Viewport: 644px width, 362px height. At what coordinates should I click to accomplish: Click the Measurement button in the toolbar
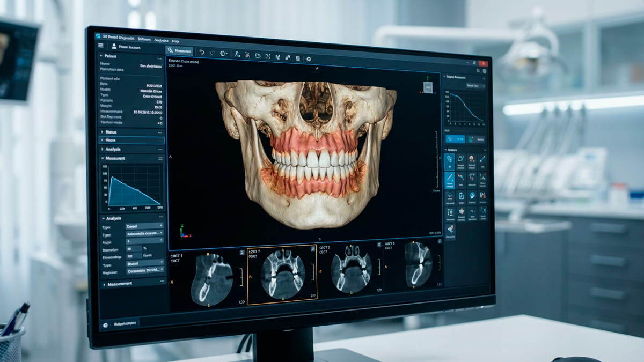point(179,51)
